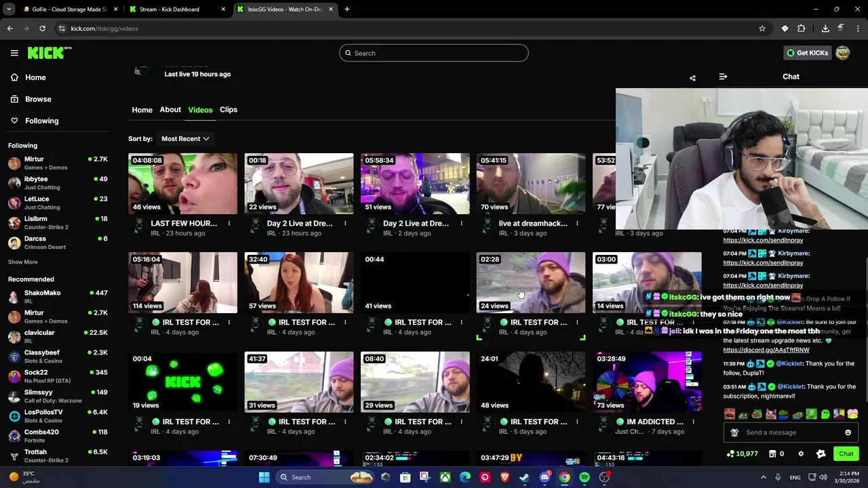868x488 pixels.
Task: Open Xbox app from the taskbar
Action: coord(445,477)
